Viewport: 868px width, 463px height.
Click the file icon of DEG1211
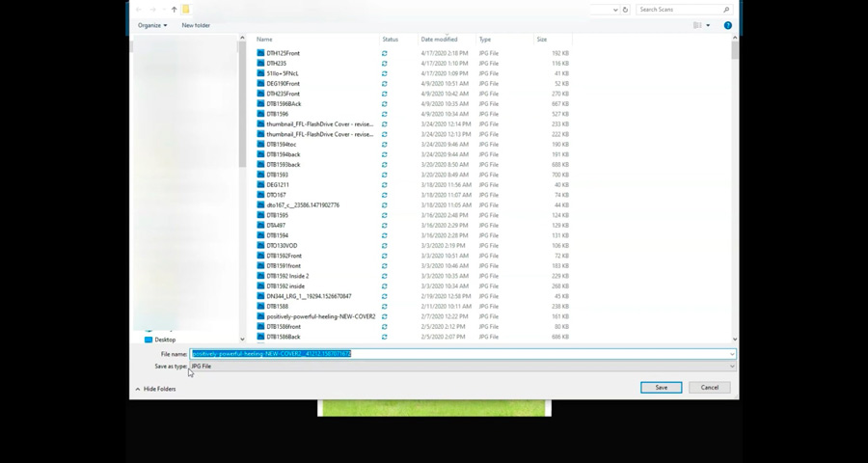click(260, 184)
